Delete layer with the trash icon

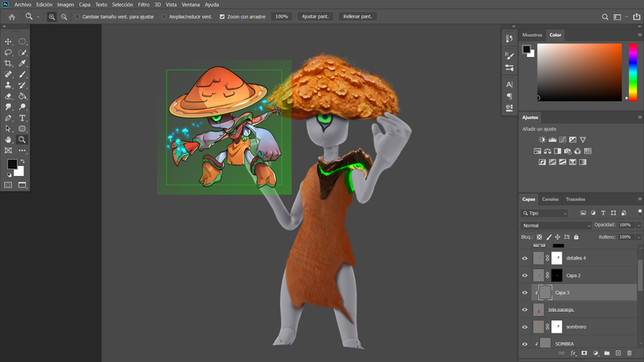click(x=629, y=353)
